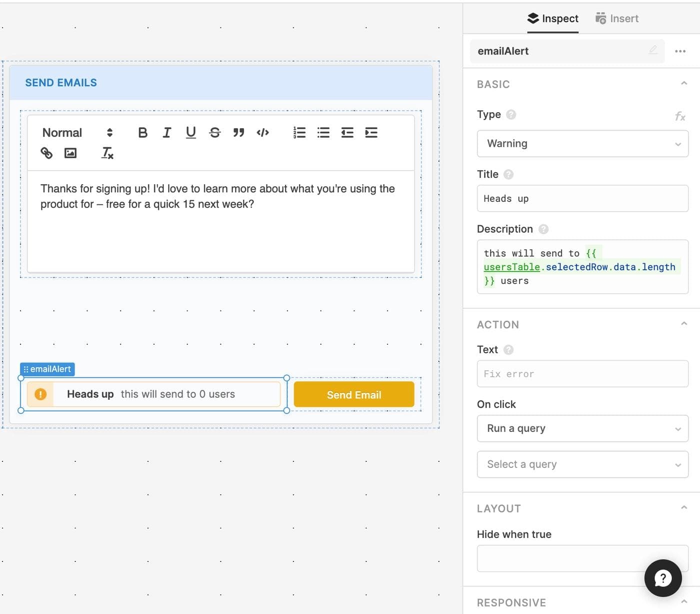Click the Hide when true input field
The image size is (700, 614).
(x=560, y=558)
